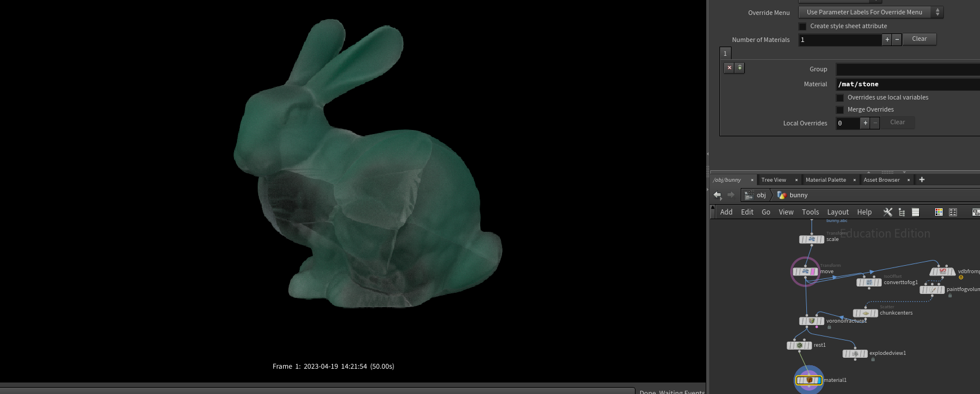980x394 pixels.
Task: Enable Overrides use local variables
Action: coord(840,98)
